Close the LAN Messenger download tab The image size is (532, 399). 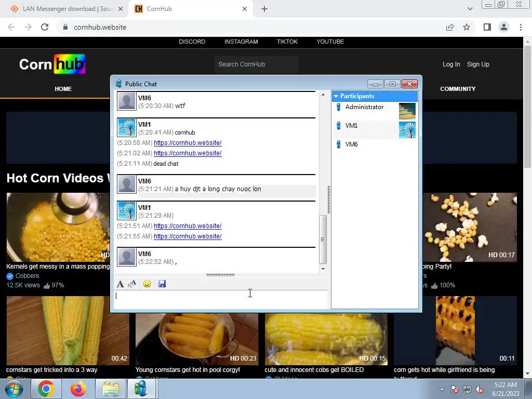click(x=120, y=9)
